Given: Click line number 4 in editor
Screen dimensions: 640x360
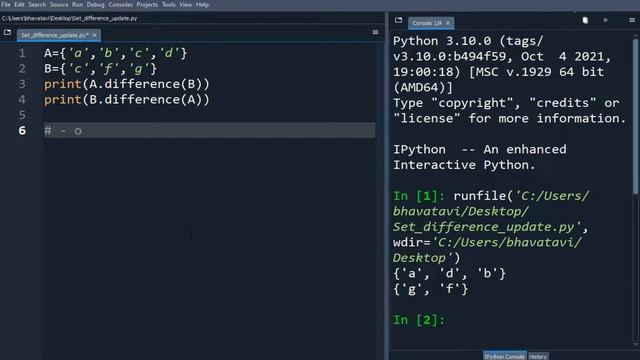Looking at the screenshot, I should click(22, 100).
